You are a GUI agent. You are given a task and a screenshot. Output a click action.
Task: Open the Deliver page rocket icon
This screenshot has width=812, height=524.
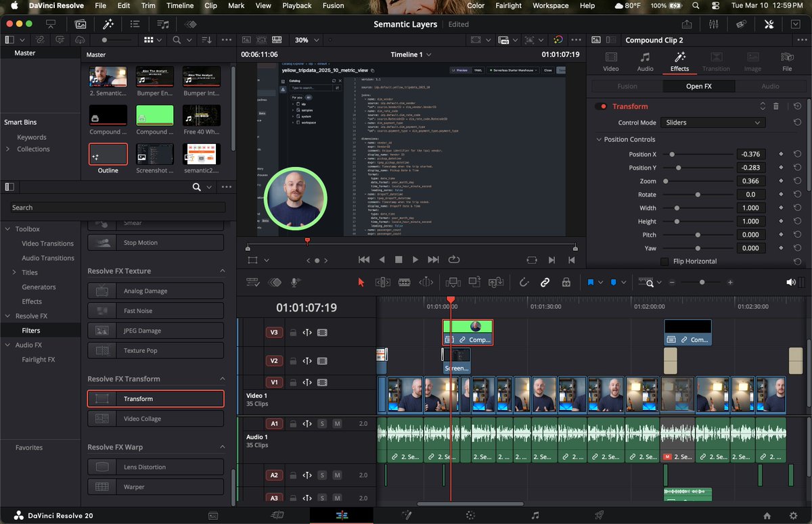[599, 515]
